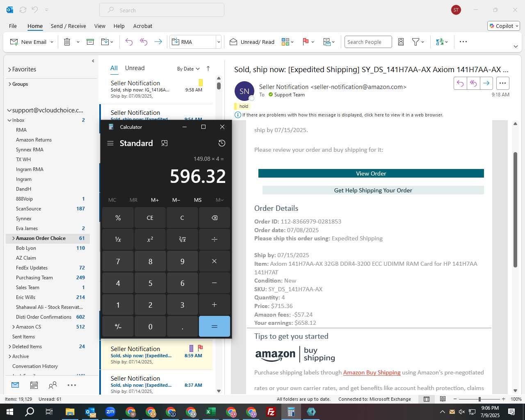Collapse the ribbon with chevron
The image size is (525, 420).
coord(516,46)
